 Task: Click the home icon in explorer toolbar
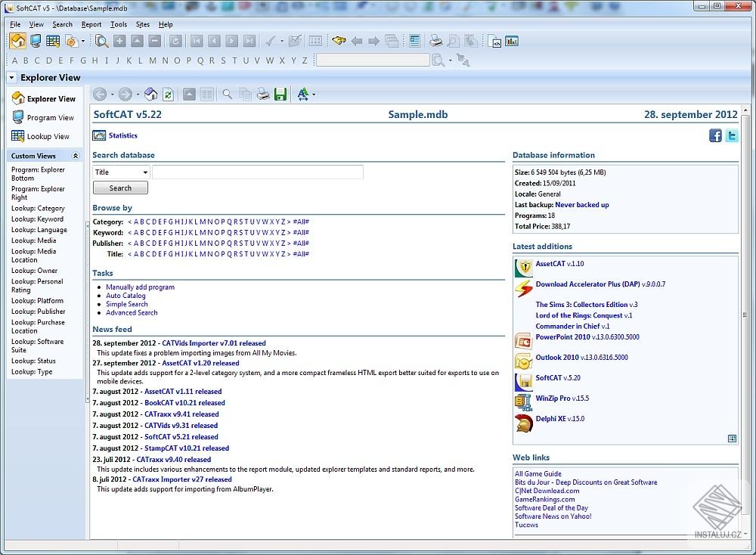coord(150,95)
